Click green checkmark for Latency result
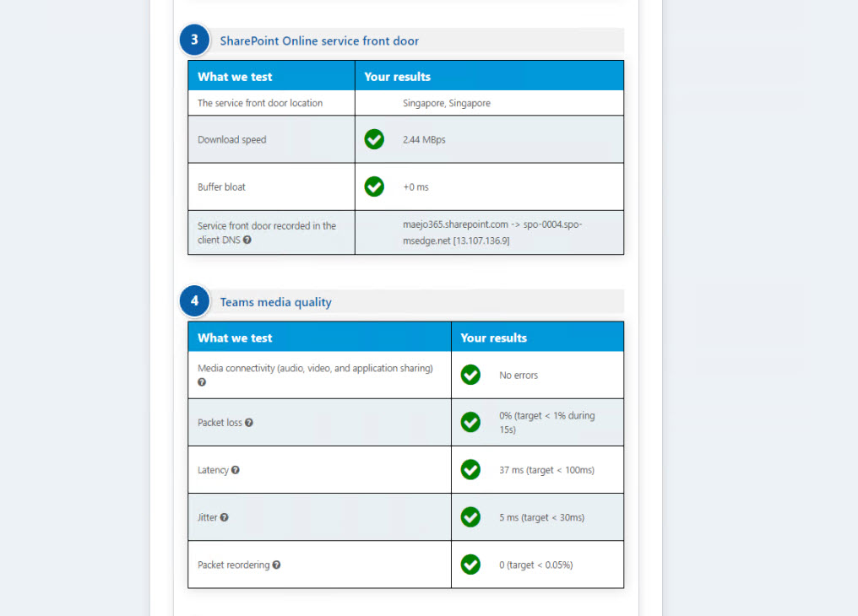Viewport: 858px width, 616px height. [470, 469]
